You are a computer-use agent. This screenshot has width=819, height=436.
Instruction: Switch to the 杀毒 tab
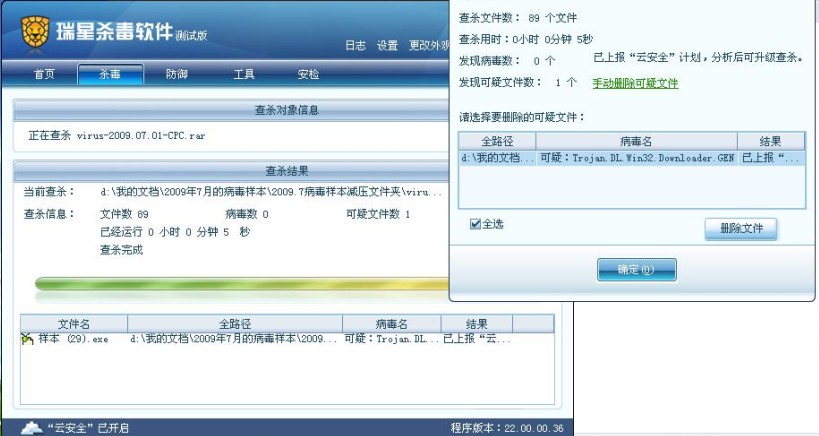coord(110,74)
